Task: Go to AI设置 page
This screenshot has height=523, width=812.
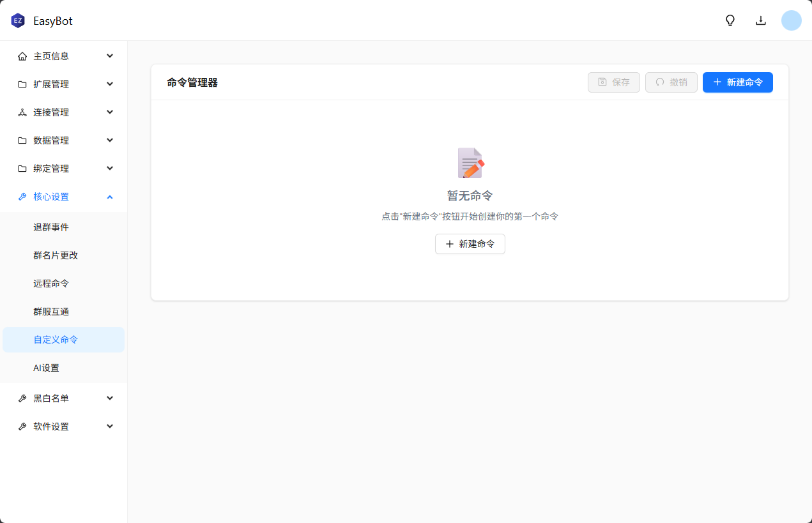Action: pyautogui.click(x=46, y=368)
